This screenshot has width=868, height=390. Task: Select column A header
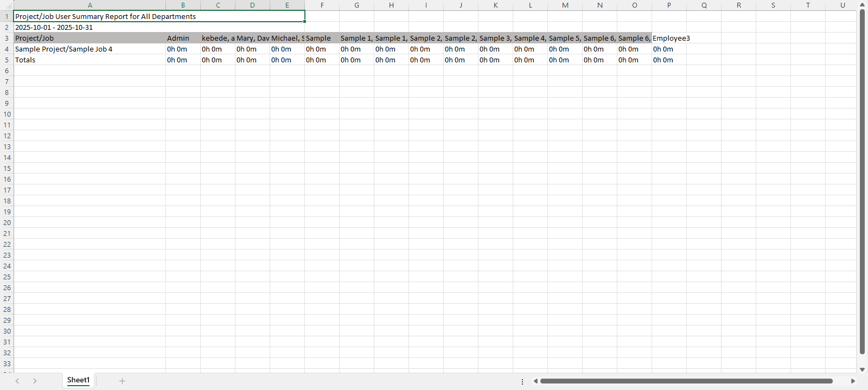[x=90, y=5]
